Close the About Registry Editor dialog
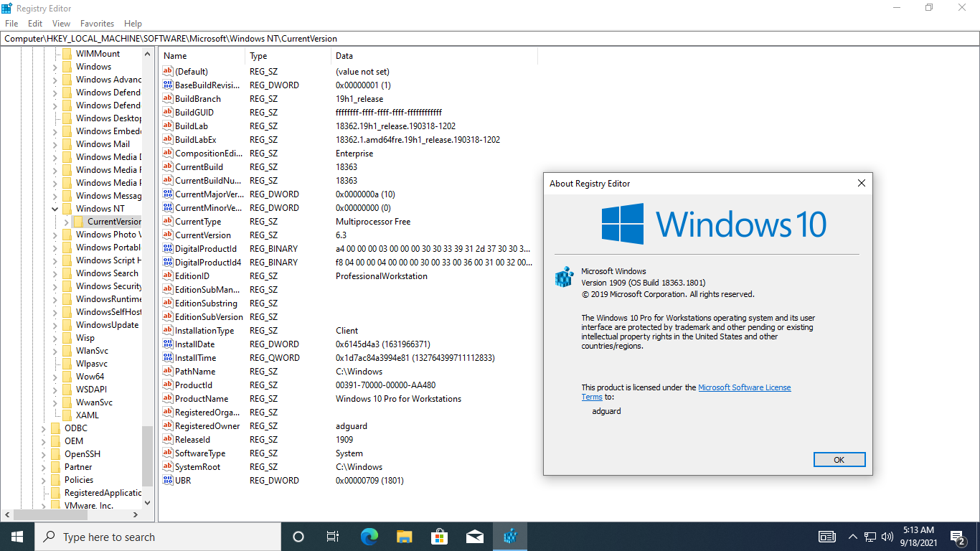Image resolution: width=980 pixels, height=551 pixels. click(x=862, y=184)
